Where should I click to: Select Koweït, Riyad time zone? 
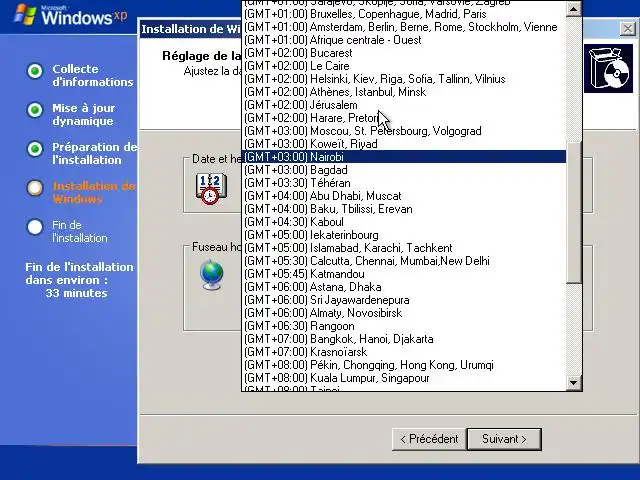pyautogui.click(x=404, y=144)
